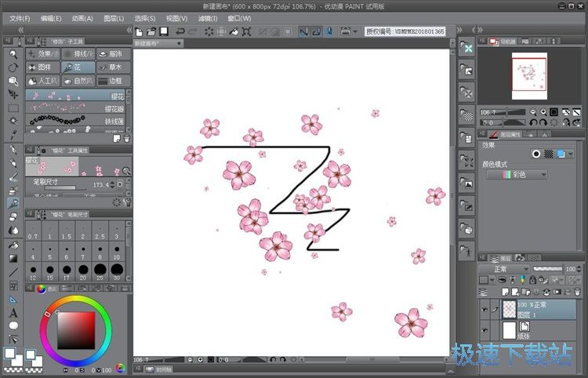The width and height of the screenshot is (588, 378).
Task: Delete the sub tool with trash icon
Action: tap(127, 139)
